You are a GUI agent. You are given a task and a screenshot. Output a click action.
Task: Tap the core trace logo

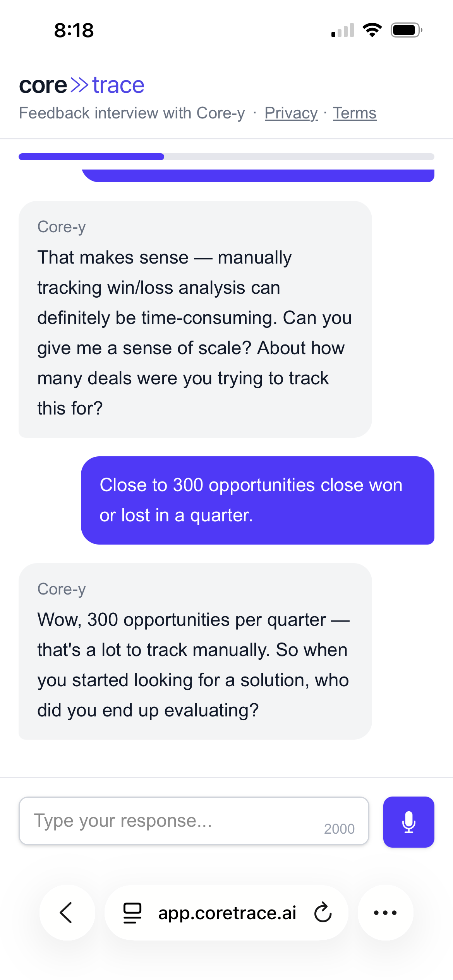tap(82, 84)
